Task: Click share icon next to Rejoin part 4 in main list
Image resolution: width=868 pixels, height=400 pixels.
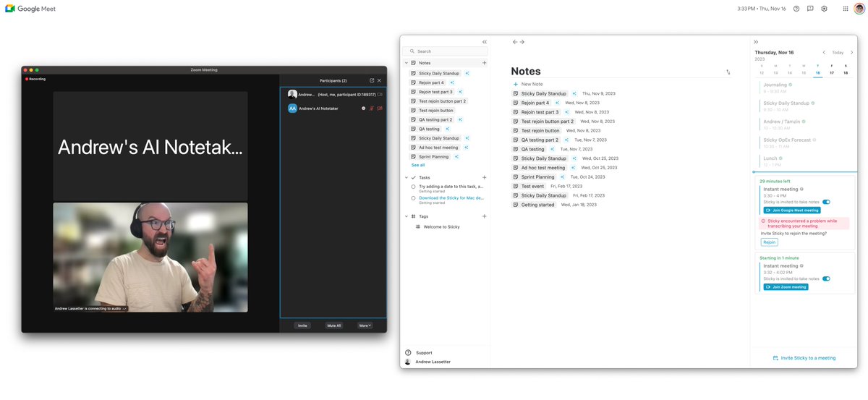Action: [557, 103]
